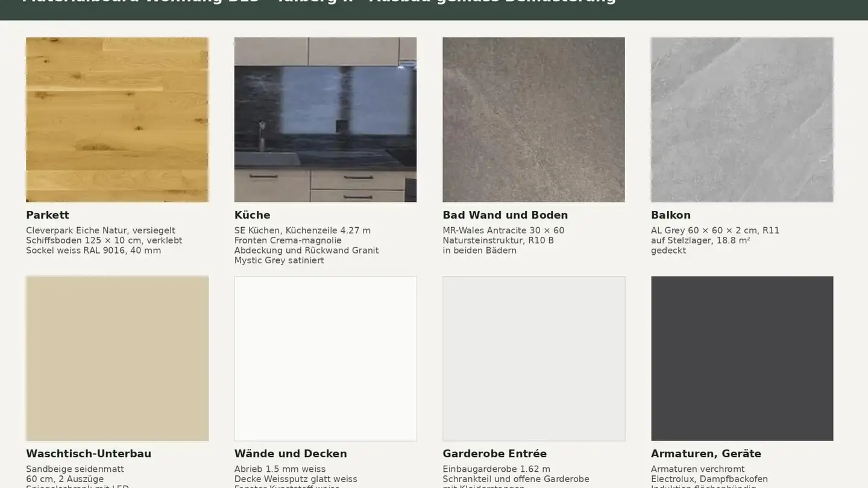Click the 'gedeckt' text under Balkon

[x=668, y=251]
